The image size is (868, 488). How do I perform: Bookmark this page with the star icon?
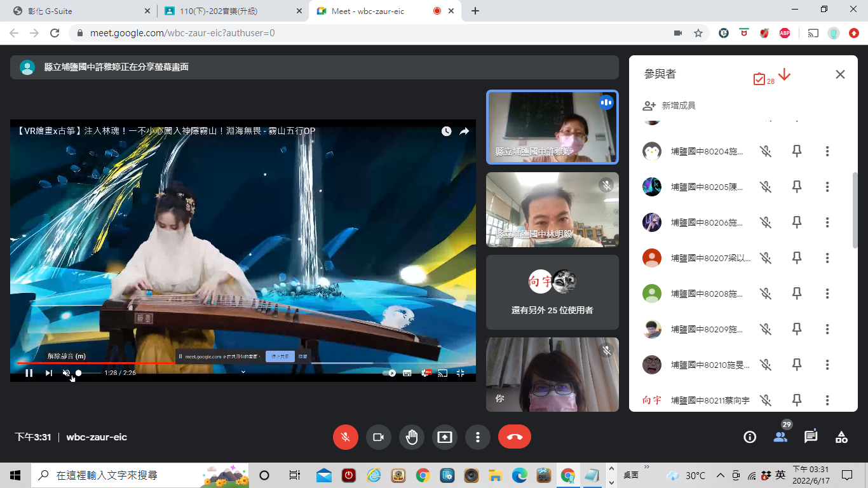(x=698, y=33)
